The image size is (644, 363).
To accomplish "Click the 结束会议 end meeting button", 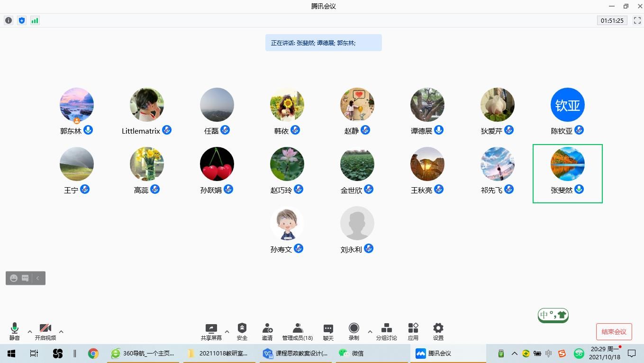I will click(614, 332).
